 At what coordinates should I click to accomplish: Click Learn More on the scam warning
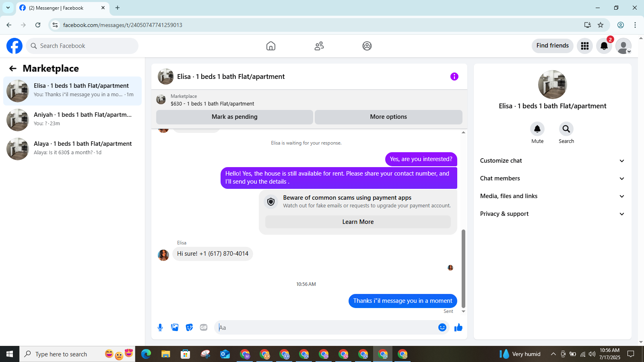[x=358, y=222]
